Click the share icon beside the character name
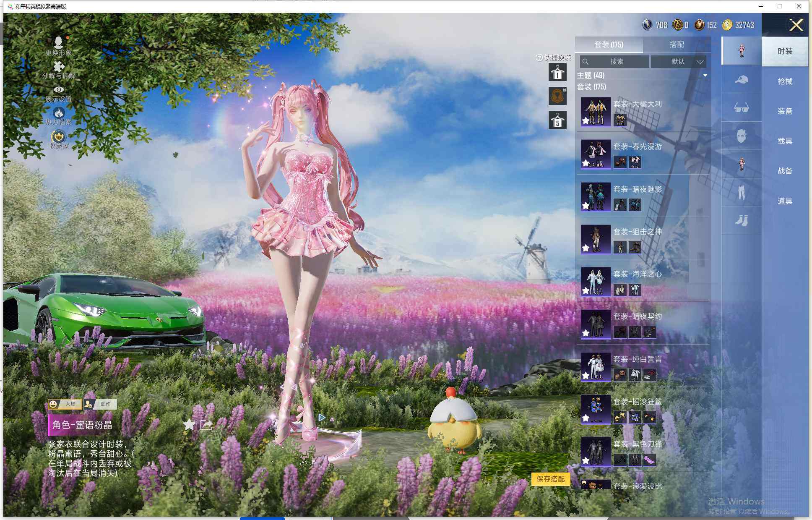This screenshot has height=520, width=812. point(206,425)
